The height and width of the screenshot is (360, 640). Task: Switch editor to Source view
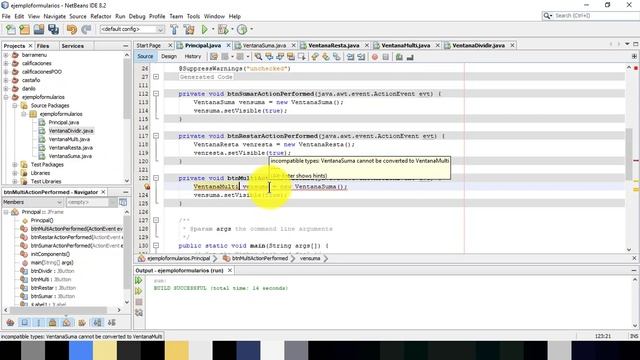point(145,57)
